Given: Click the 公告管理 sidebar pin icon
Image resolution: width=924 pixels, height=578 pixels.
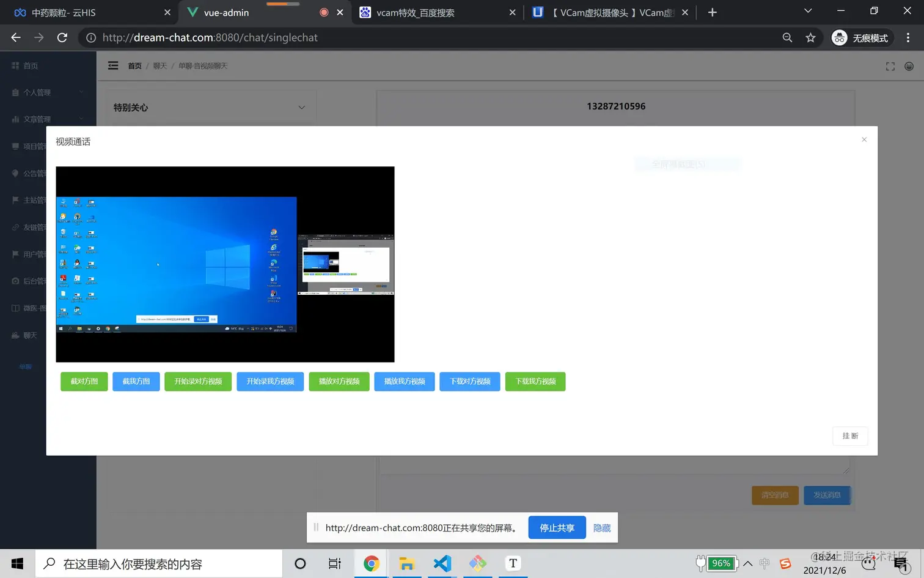Looking at the screenshot, I should coord(15,173).
